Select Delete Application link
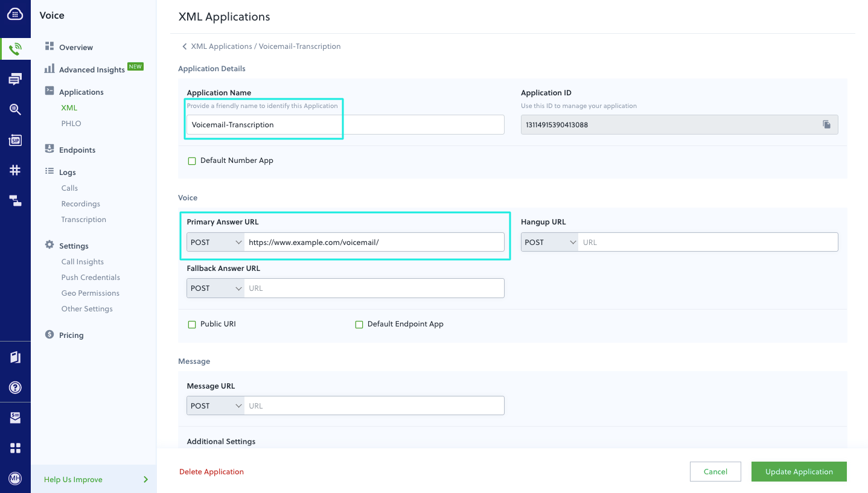The width and height of the screenshot is (868, 493). pos(211,471)
